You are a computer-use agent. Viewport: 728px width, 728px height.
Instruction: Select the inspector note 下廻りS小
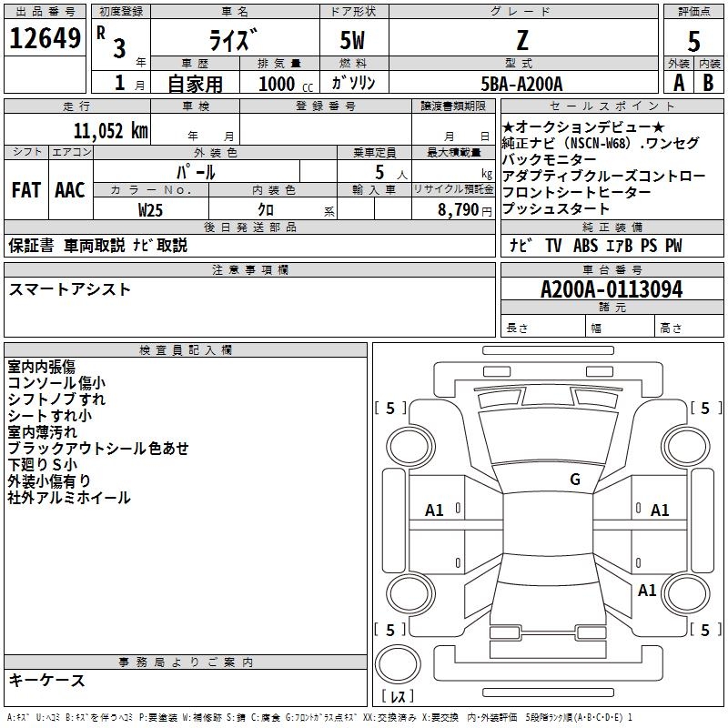(42, 464)
